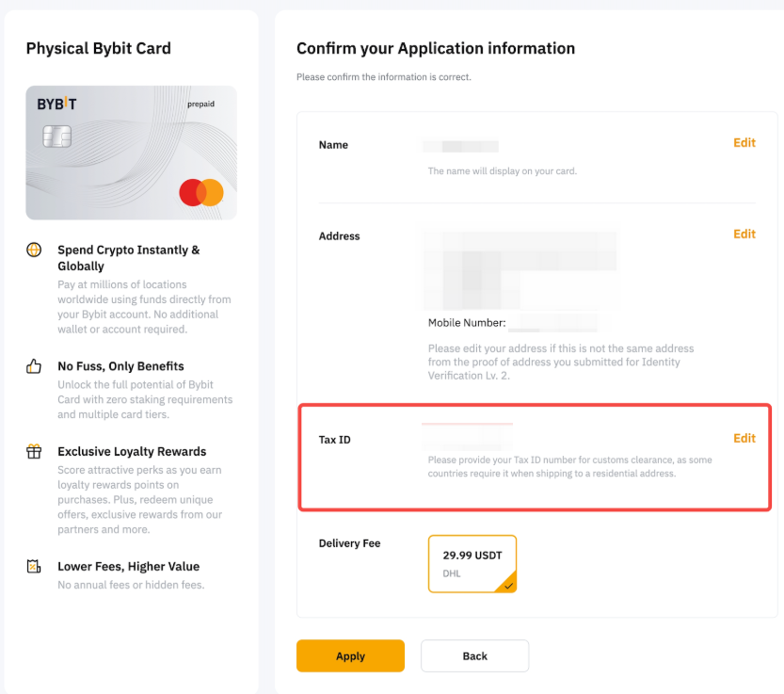Click the globe icon beside Spend Crypto Instantly
Viewport: 784px width, 694px height.
click(34, 250)
